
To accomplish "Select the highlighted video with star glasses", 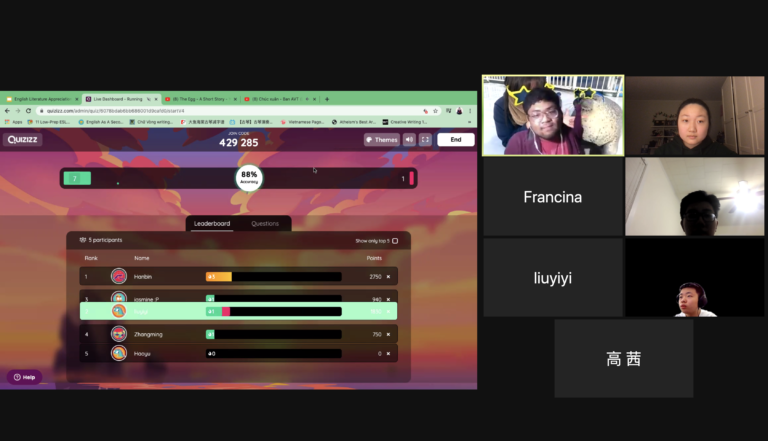I will (x=553, y=116).
